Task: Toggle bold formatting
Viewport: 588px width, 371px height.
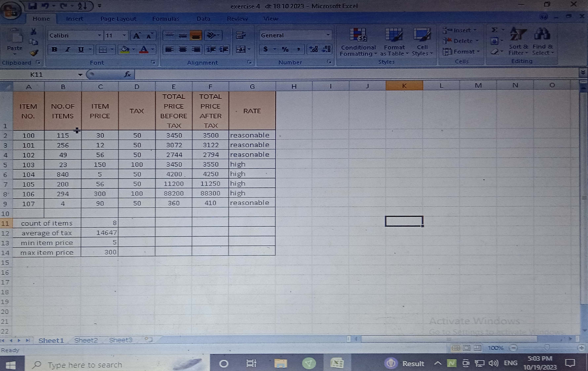Action: tap(54, 50)
